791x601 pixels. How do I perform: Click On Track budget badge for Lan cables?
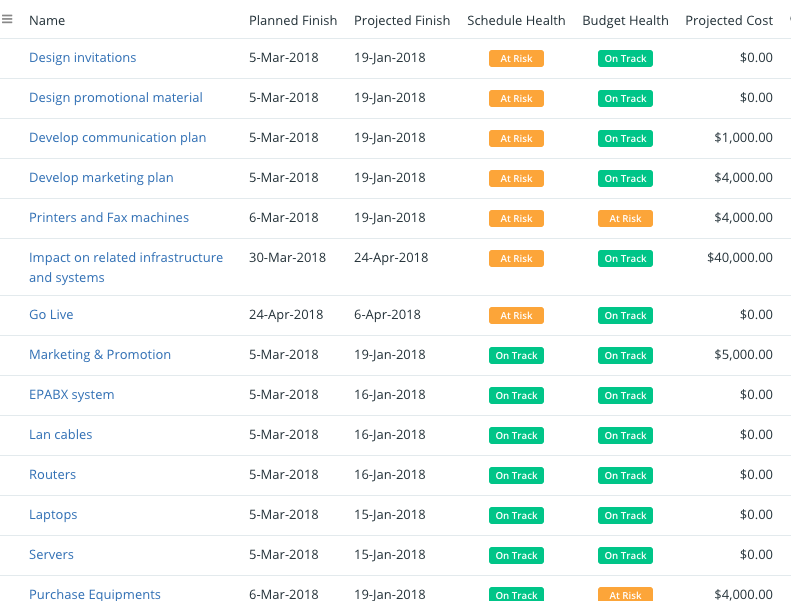click(625, 435)
